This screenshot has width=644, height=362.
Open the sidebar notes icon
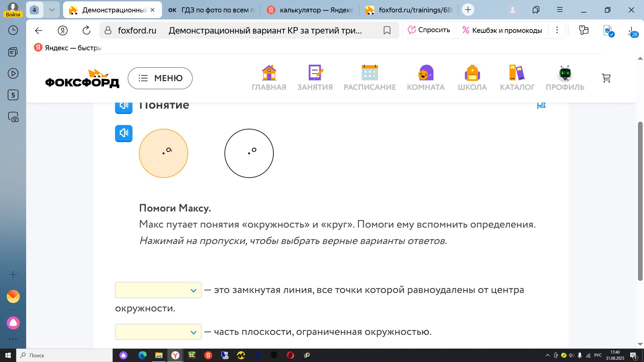[x=13, y=52]
